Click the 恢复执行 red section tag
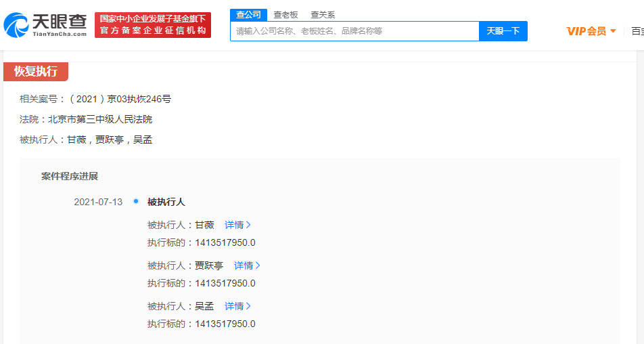The width and height of the screenshot is (644, 344). 36,72
